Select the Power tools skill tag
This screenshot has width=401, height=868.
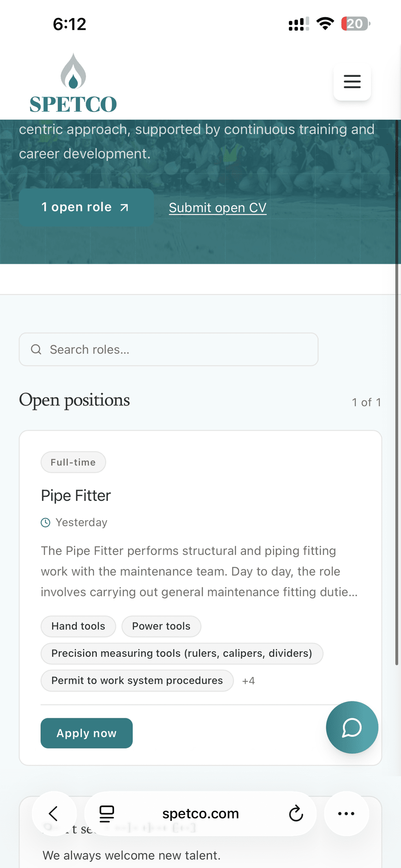point(161,626)
